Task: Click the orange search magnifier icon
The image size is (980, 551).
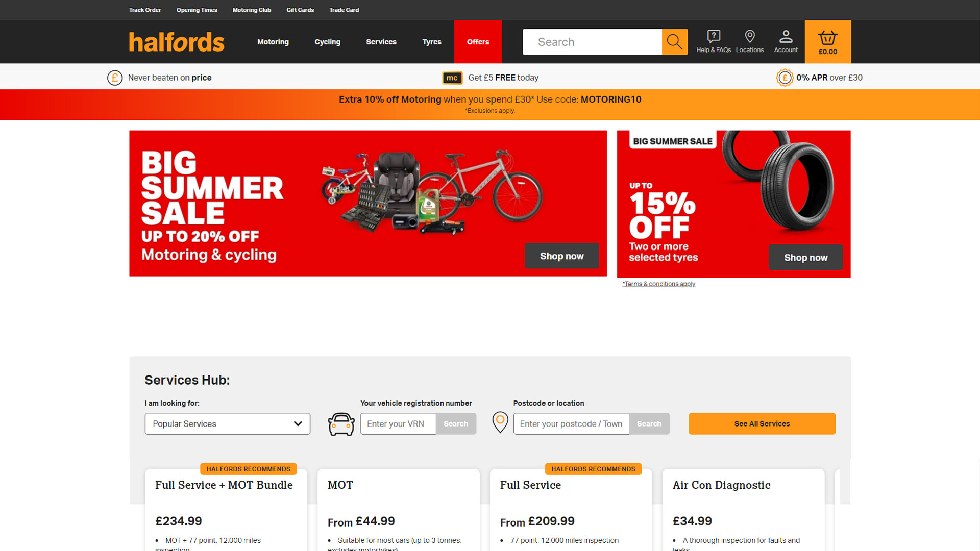Action: point(674,42)
